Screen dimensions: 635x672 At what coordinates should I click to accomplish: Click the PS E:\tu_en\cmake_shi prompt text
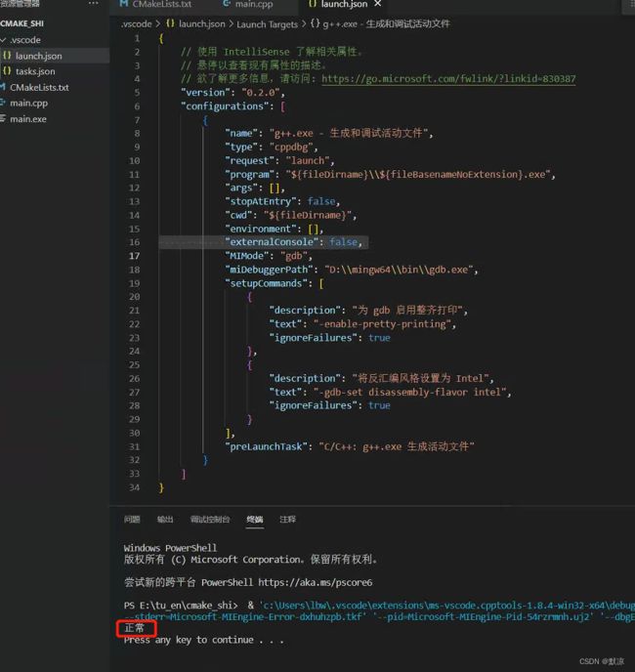click(181, 606)
